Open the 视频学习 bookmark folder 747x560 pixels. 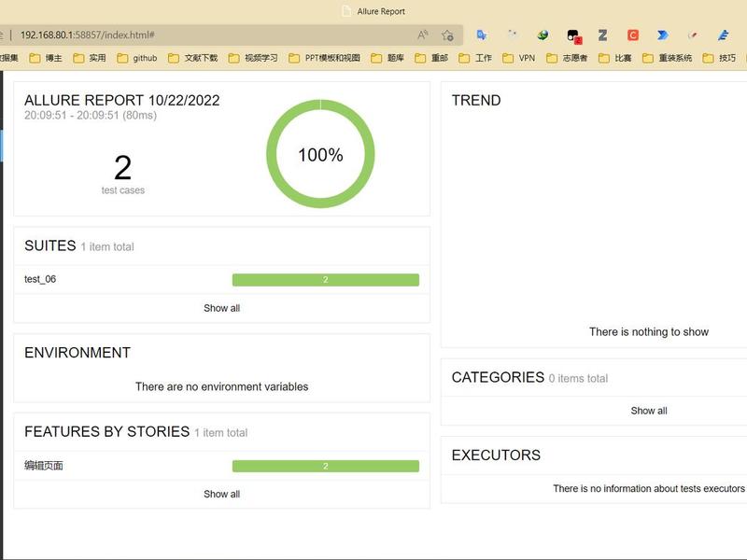pyautogui.click(x=253, y=58)
